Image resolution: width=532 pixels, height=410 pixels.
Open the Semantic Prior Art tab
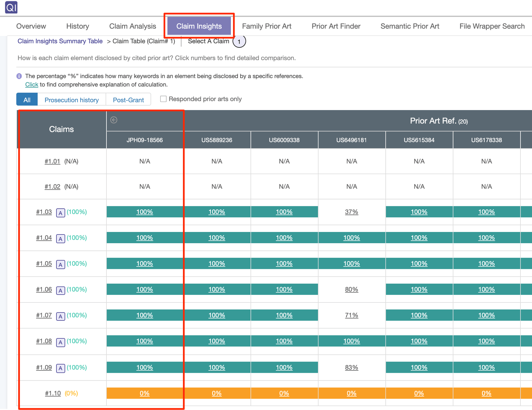(410, 26)
